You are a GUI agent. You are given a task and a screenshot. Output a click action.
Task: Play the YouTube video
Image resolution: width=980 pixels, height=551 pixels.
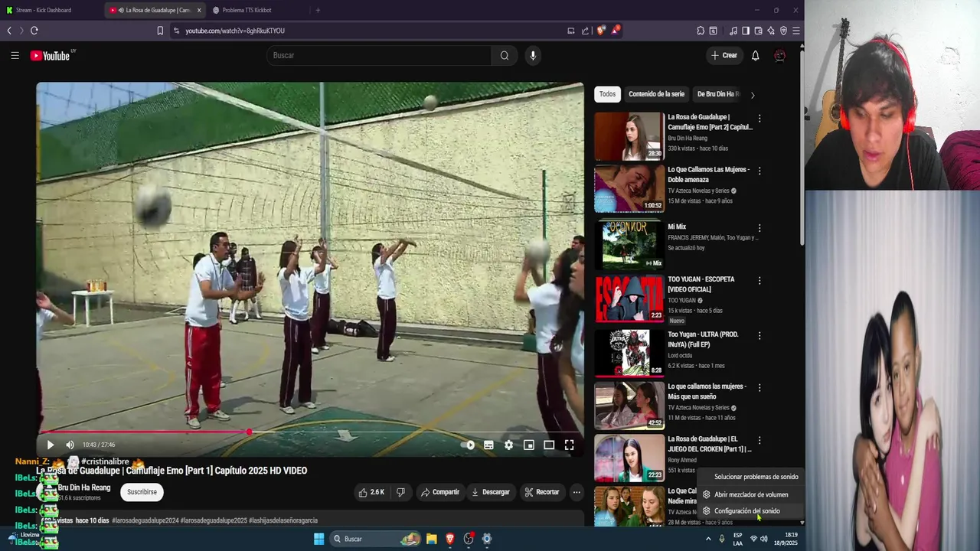point(50,445)
